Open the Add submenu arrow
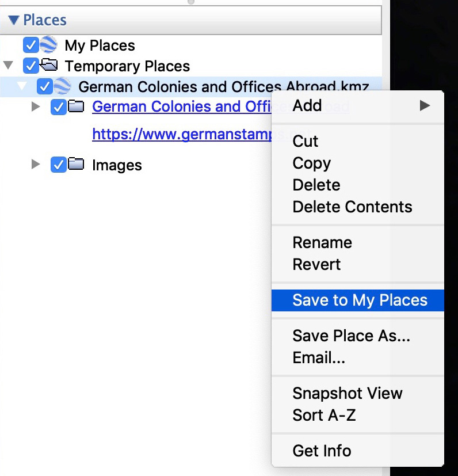This screenshot has height=476, width=458. coord(425,105)
